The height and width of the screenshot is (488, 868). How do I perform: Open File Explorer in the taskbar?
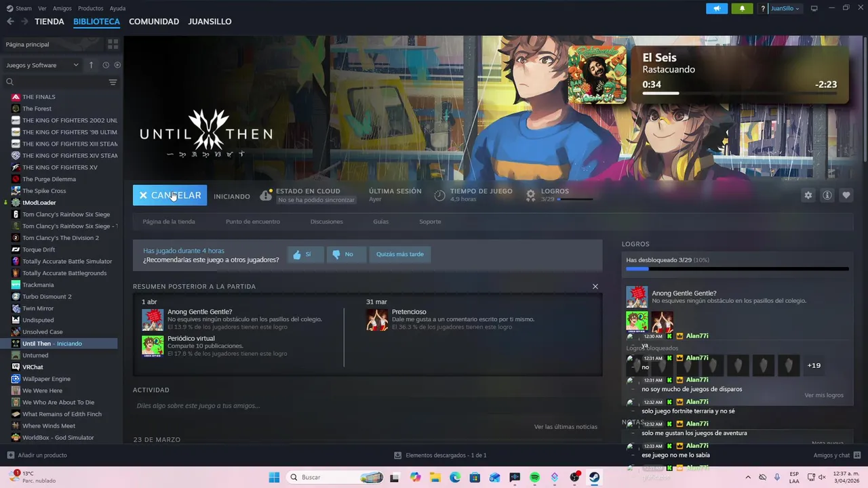[435, 477]
